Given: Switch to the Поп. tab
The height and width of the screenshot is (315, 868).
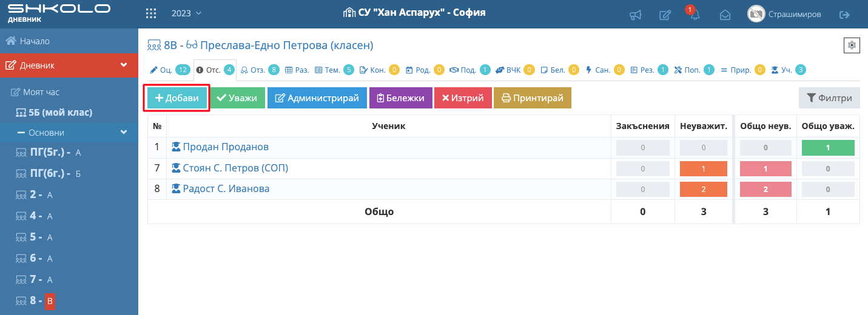Looking at the screenshot, I should (x=695, y=70).
